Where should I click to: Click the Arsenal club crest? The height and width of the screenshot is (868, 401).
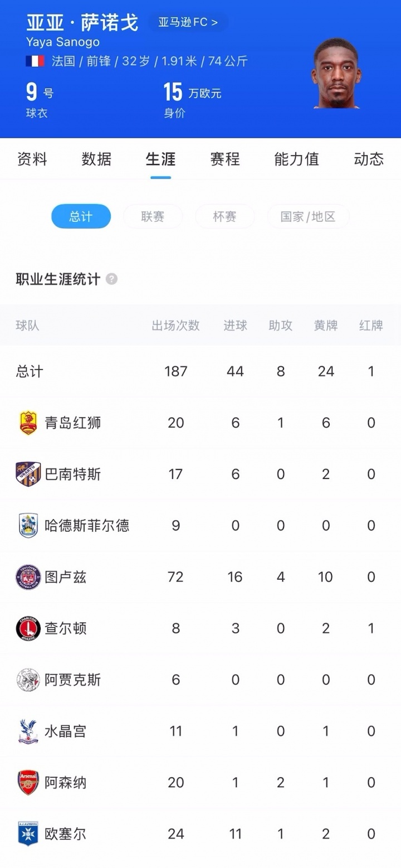click(x=28, y=783)
